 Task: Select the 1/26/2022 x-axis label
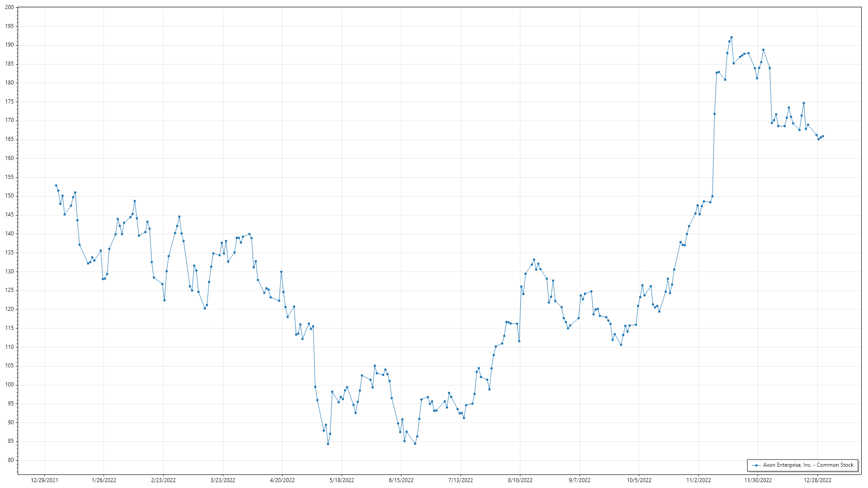pyautogui.click(x=104, y=480)
